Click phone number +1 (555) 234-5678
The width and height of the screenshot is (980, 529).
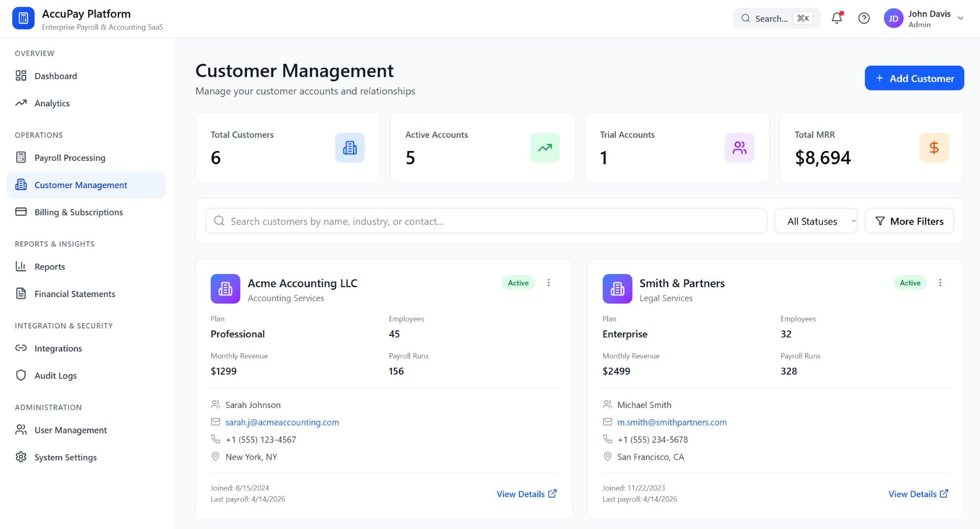coord(653,440)
